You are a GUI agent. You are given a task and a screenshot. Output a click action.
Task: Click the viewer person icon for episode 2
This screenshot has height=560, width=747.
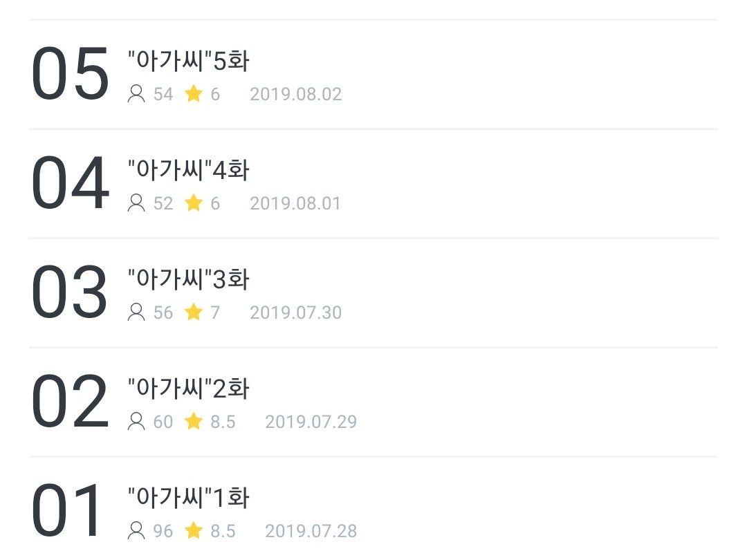click(x=136, y=422)
